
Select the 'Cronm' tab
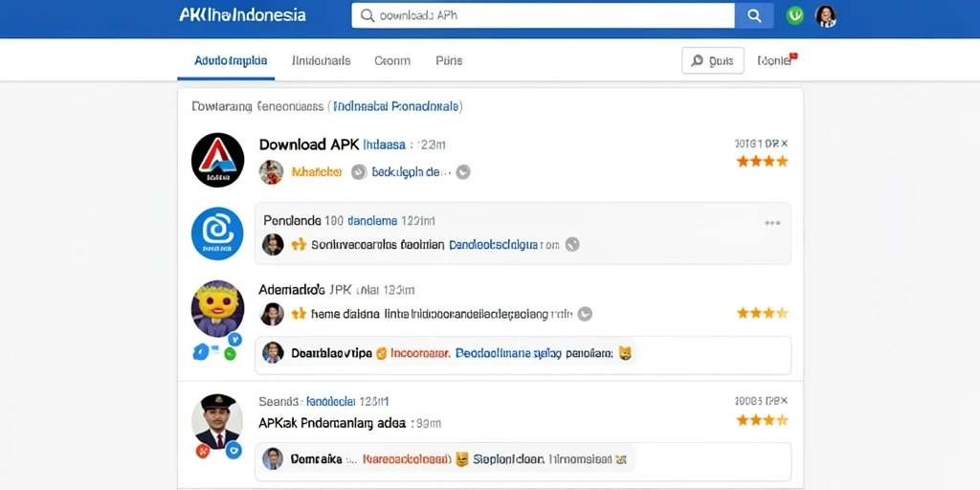click(392, 60)
